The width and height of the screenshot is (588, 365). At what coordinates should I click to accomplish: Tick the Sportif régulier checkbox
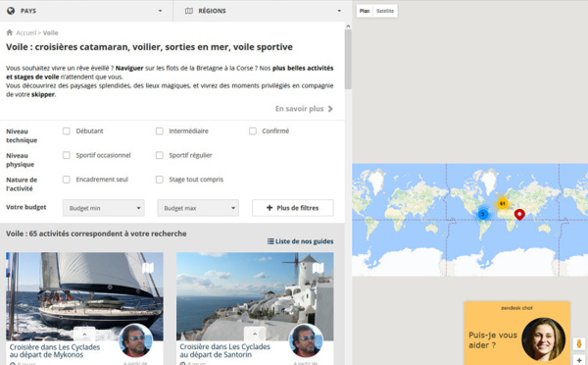160,155
